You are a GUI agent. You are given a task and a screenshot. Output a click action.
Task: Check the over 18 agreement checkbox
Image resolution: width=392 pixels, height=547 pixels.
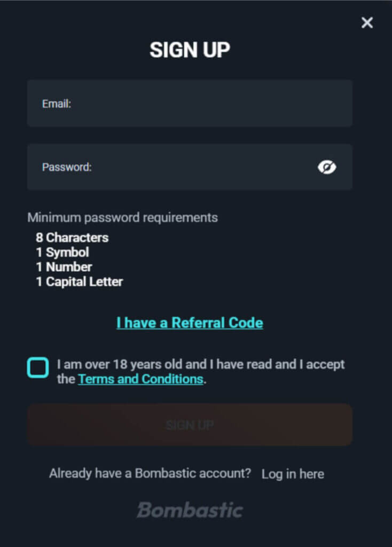click(38, 368)
